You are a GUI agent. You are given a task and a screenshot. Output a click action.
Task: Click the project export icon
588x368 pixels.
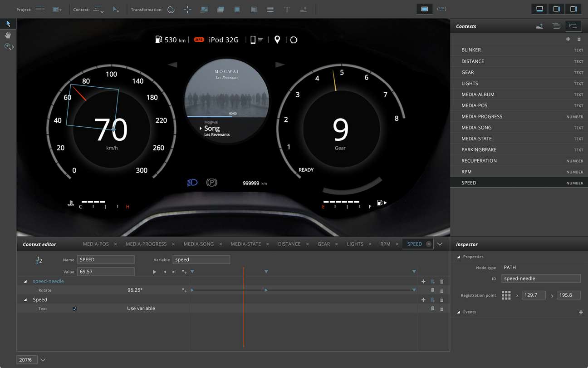(57, 10)
